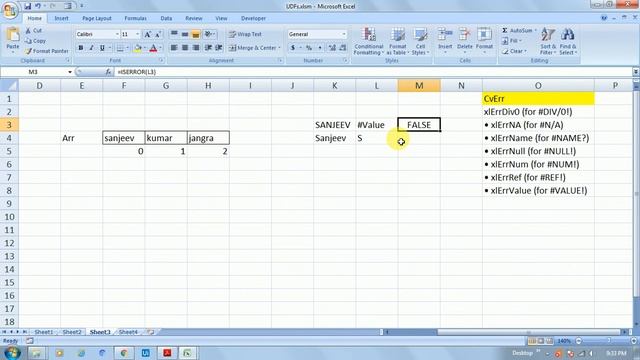Apply the Font Color red A icon

click(x=153, y=48)
